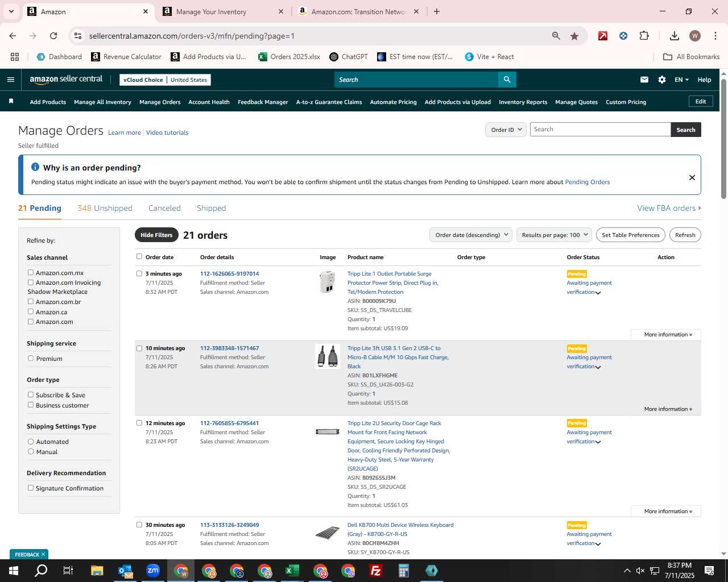Switch to Manage Your Inventory browser tab
The height and width of the screenshot is (582, 728).
(x=224, y=11)
